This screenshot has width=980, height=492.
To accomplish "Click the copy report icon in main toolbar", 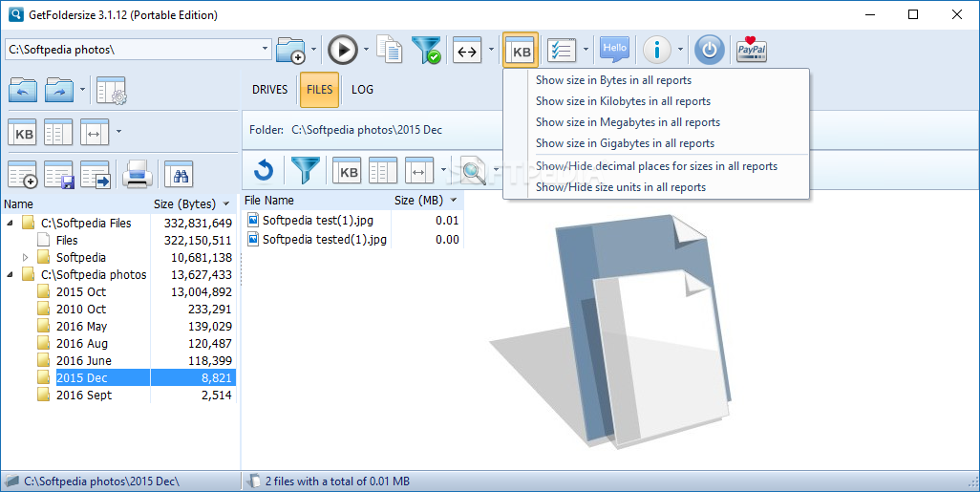I will pyautogui.click(x=390, y=50).
